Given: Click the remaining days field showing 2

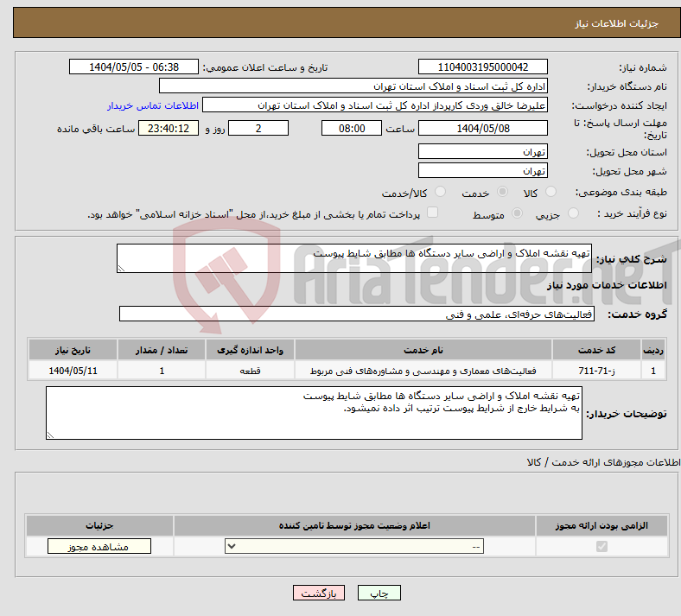Looking at the screenshot, I should 258,128.
